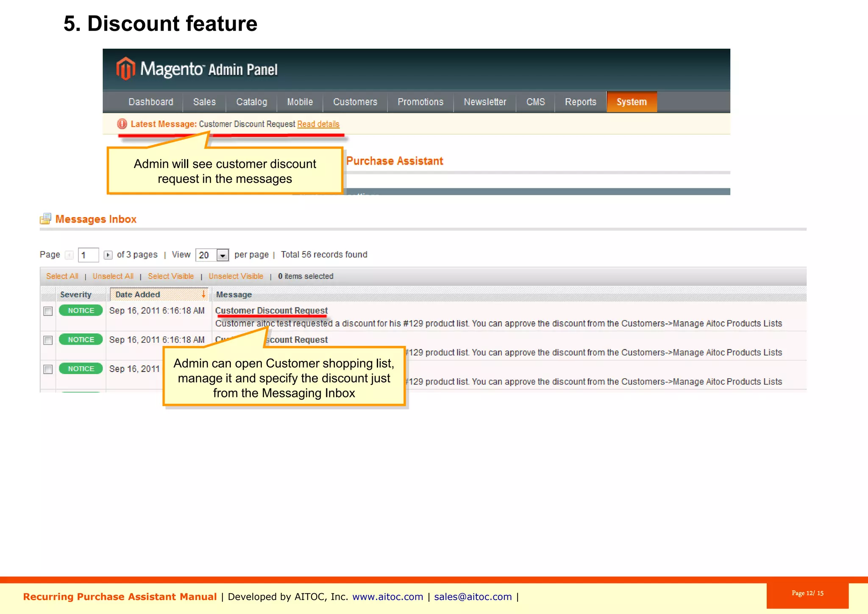The height and width of the screenshot is (614, 868).
Task: Click the Read details link
Action: (x=318, y=124)
